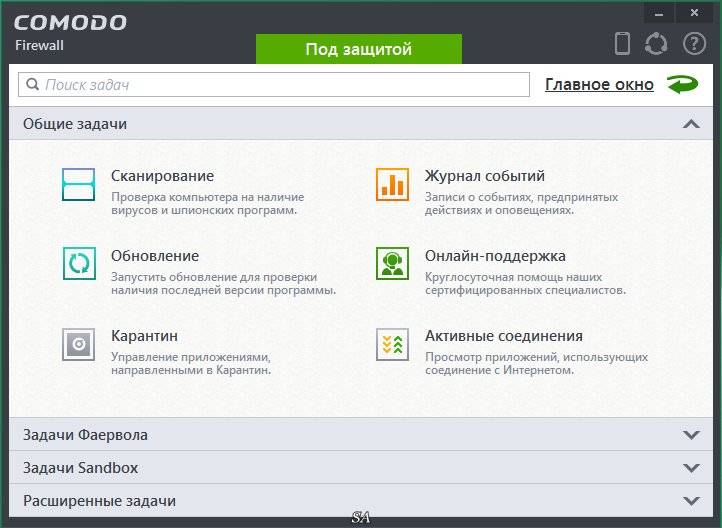This screenshot has height=528, width=722.
Task: Click the 'Запустить обновление для проверки' description
Action: tap(214, 277)
